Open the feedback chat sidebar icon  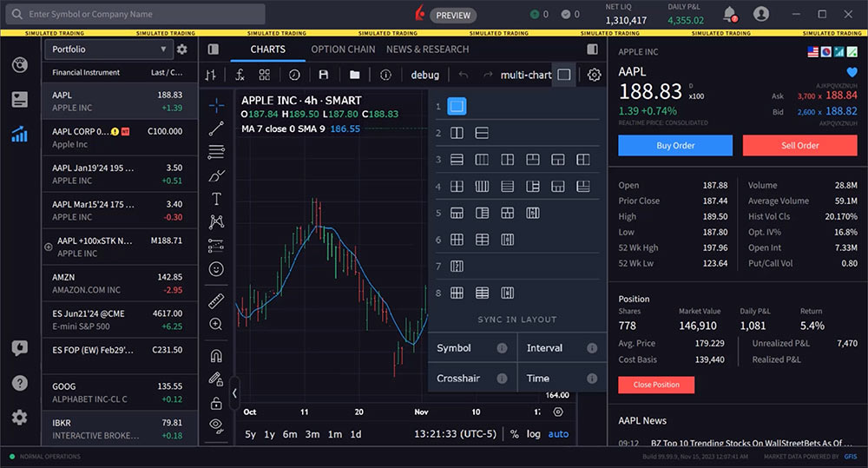[19, 348]
